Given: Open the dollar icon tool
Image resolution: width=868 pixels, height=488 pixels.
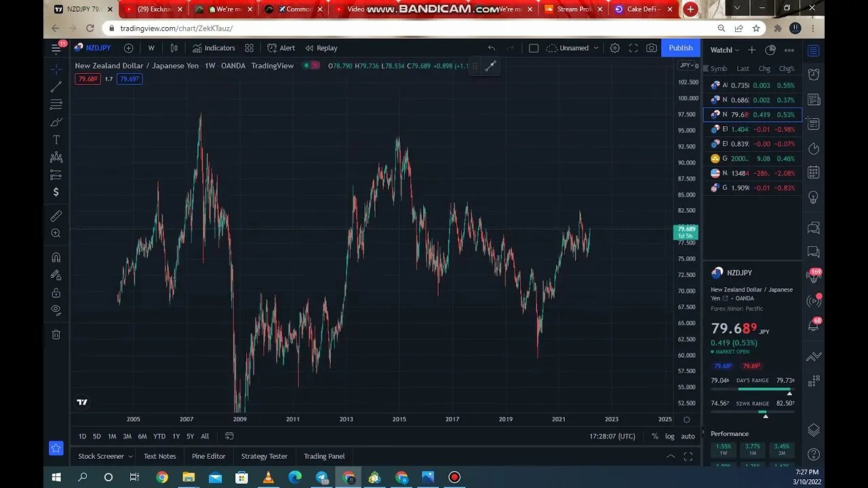Looking at the screenshot, I should 56,192.
